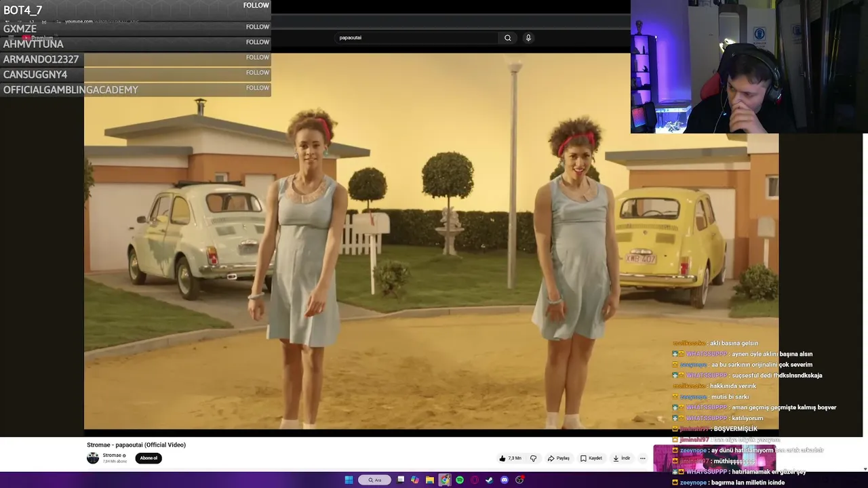This screenshot has width=868, height=488.
Task: Download the video with the İndir button
Action: click(621, 458)
